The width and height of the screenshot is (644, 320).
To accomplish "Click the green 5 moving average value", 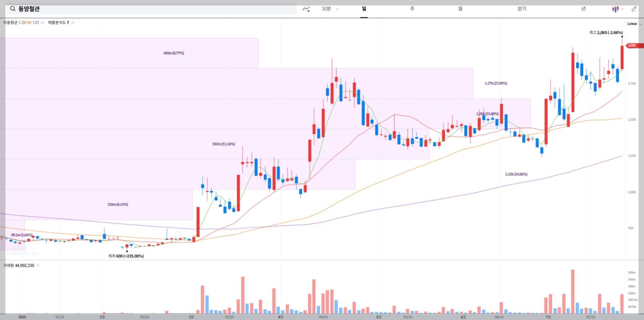I will point(20,22).
